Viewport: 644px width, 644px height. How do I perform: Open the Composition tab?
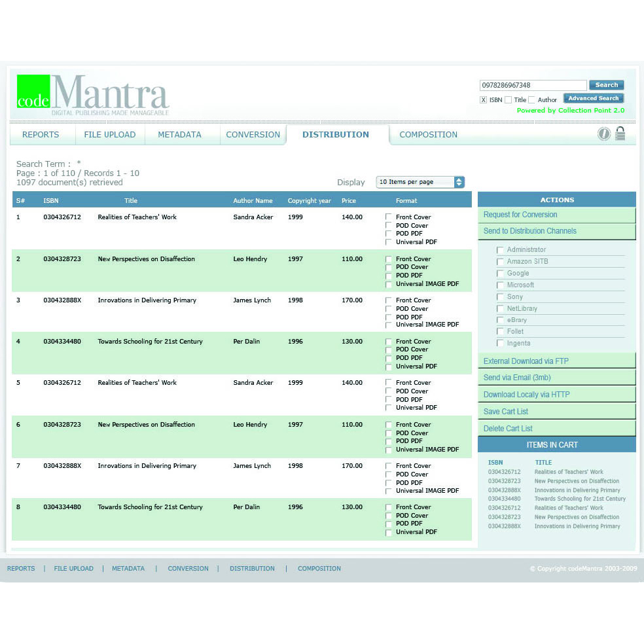(x=429, y=135)
